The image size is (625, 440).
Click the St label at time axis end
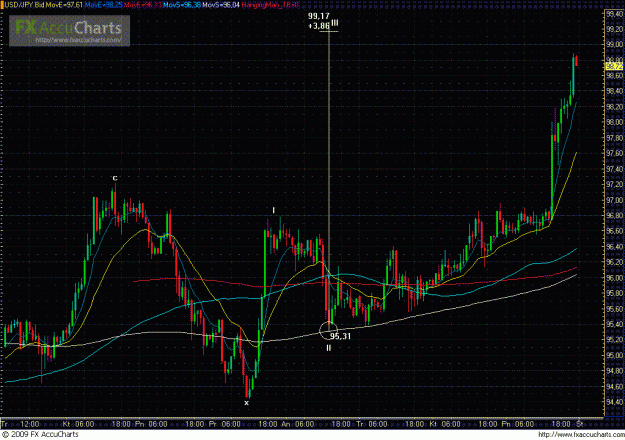click(580, 424)
